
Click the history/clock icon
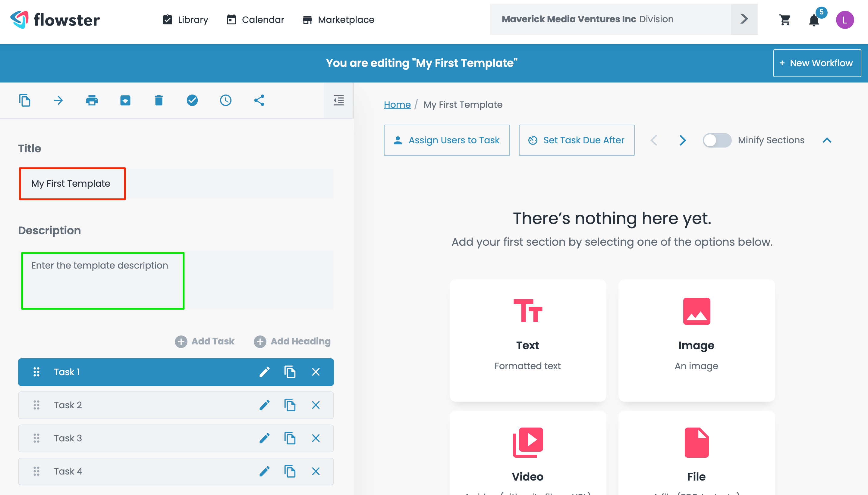click(x=225, y=99)
